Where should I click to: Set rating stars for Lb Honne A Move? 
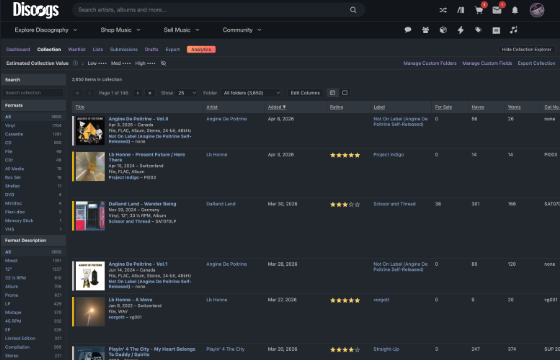pyautogui.click(x=345, y=300)
